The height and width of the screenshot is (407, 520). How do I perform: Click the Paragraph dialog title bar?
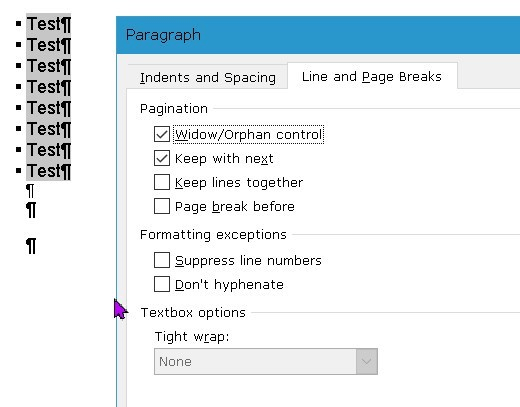[x=318, y=35]
